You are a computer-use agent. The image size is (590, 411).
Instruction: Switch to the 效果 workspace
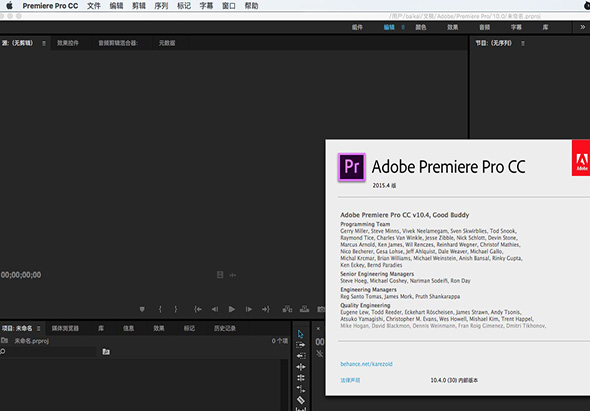point(453,27)
